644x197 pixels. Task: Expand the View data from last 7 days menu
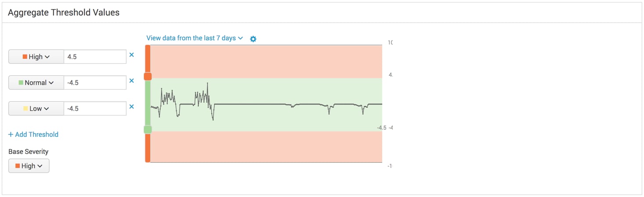[195, 38]
